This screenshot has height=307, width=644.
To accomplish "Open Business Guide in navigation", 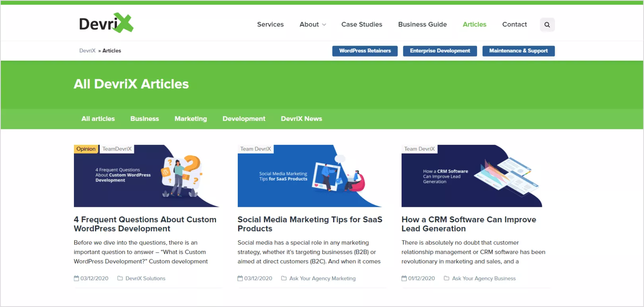I will [x=423, y=24].
